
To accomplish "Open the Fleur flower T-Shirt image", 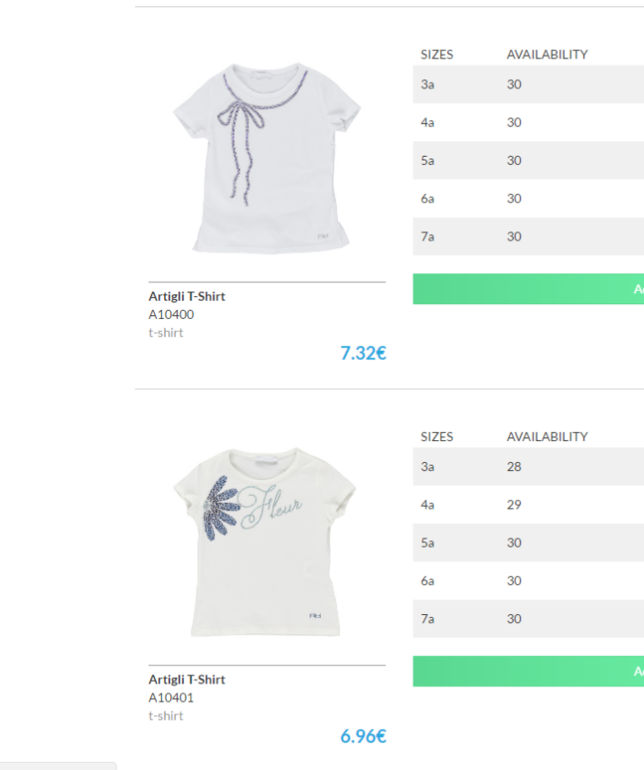I will (265, 542).
